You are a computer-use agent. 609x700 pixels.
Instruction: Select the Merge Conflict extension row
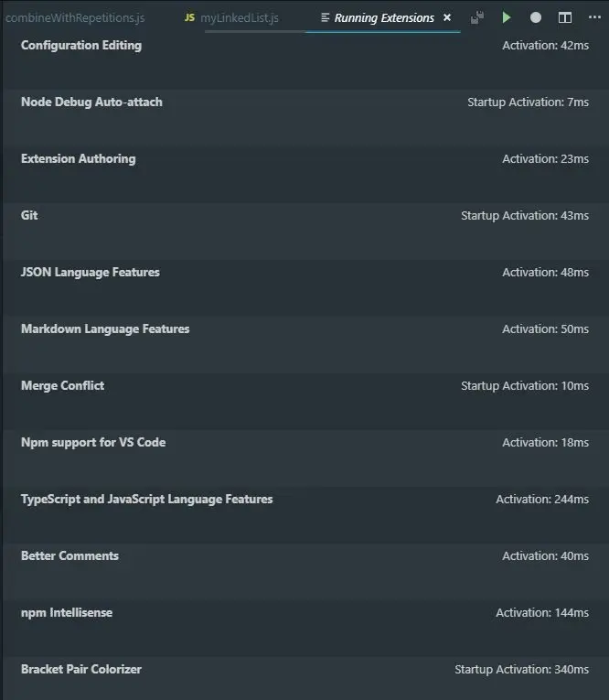[305, 402]
